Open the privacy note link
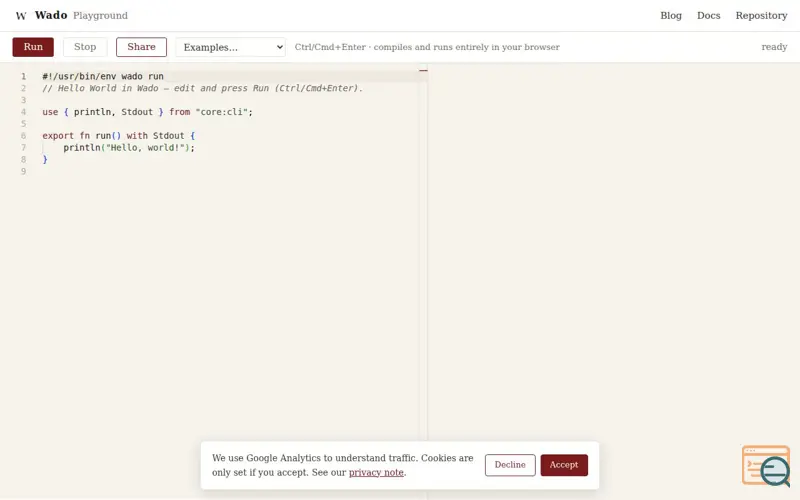800x500 pixels. [x=376, y=472]
